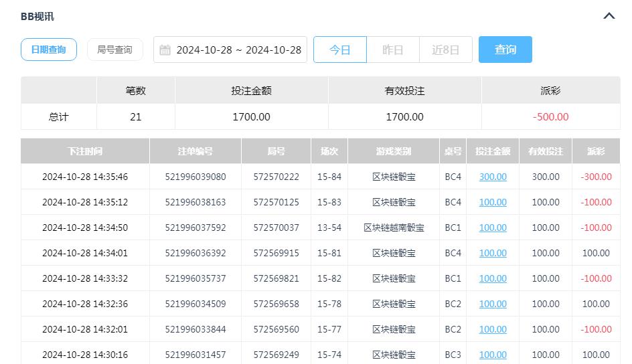The image size is (632, 364).
Task: Select the 日期查询 query mode
Action: click(49, 50)
